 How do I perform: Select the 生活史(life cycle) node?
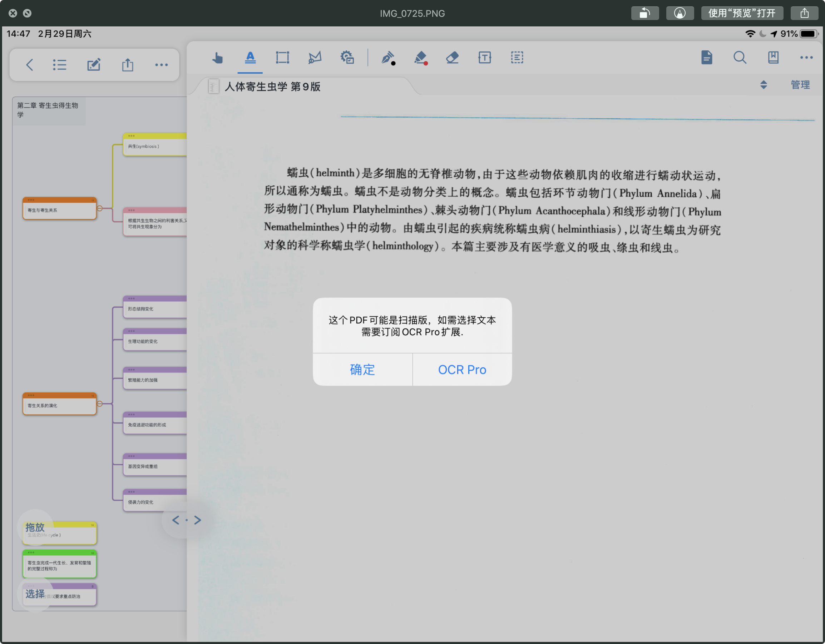pos(59,533)
